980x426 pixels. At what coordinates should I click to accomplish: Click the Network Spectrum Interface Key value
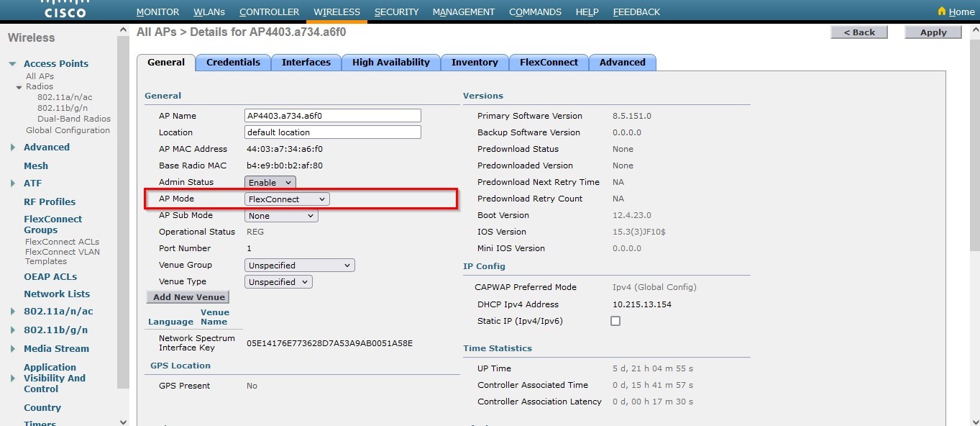(329, 343)
